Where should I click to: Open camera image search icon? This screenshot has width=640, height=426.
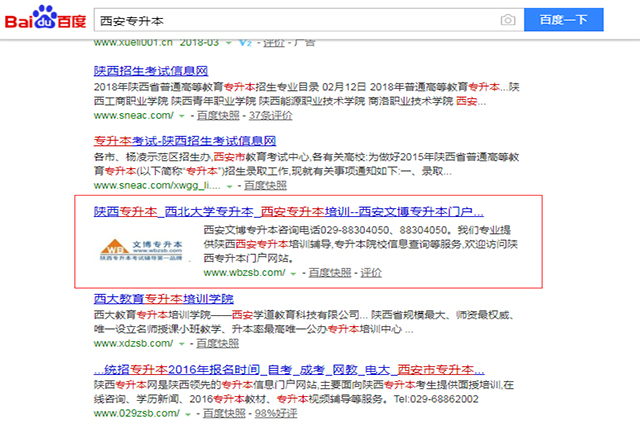click(508, 20)
